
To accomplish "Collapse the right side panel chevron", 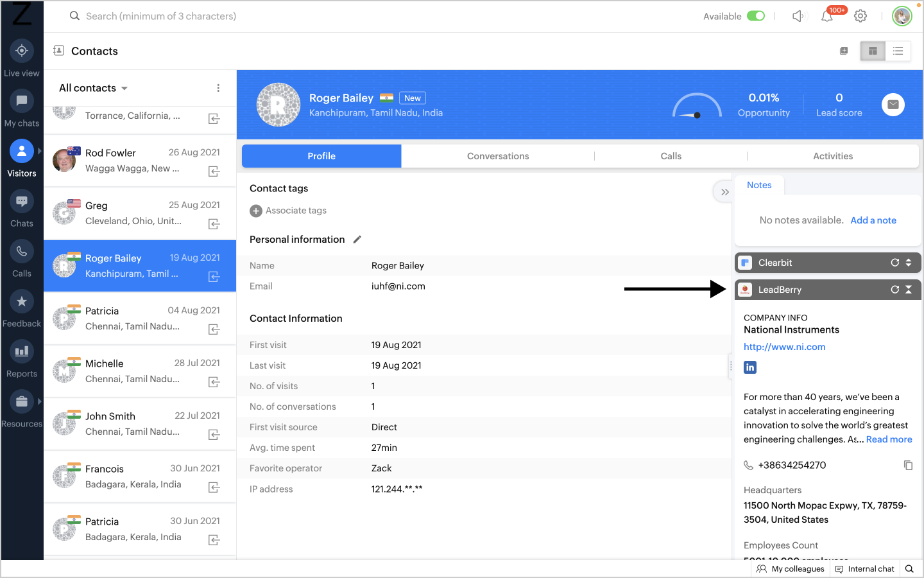I will [x=724, y=192].
